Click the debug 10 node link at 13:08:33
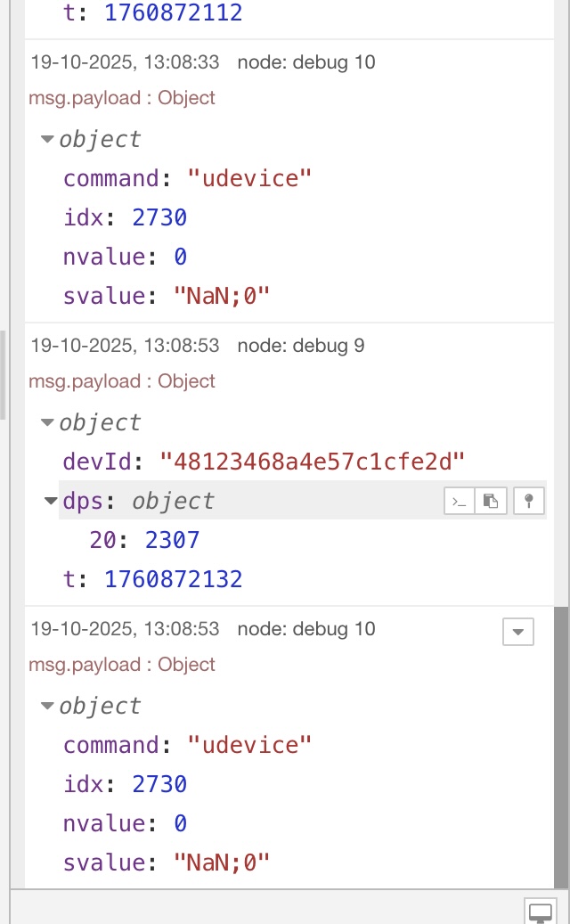Screen dimensions: 570x924 [x=305, y=62]
